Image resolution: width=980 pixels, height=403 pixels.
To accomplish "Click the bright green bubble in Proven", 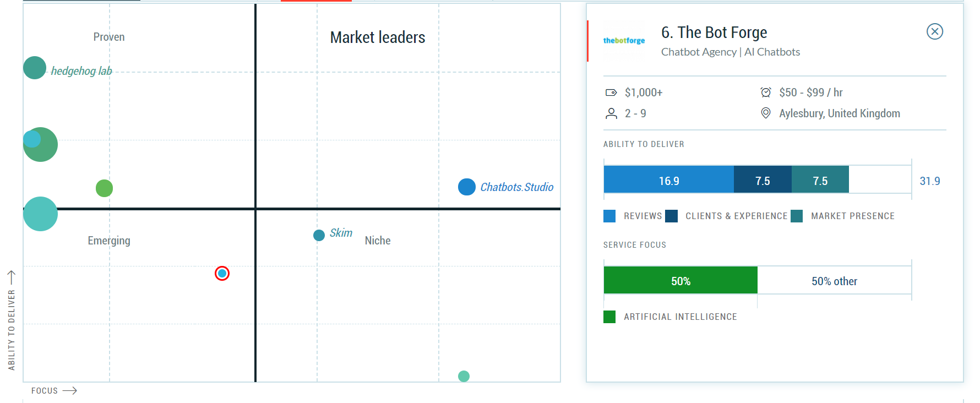I will point(104,188).
